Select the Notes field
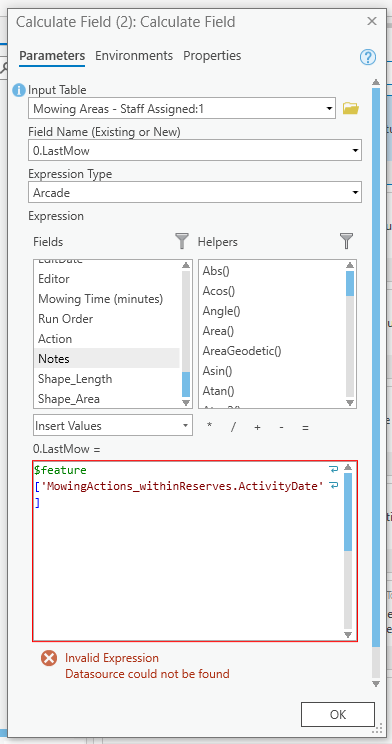 107,359
